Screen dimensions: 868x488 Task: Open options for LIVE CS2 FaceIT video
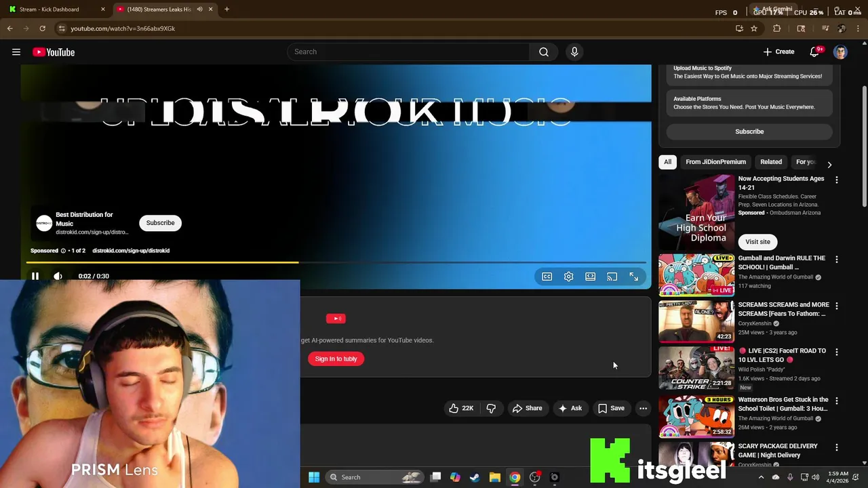click(x=836, y=352)
